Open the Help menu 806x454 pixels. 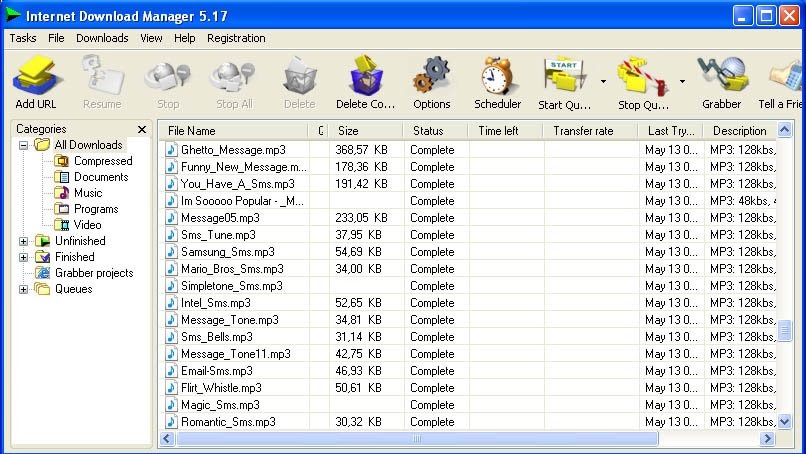(185, 38)
